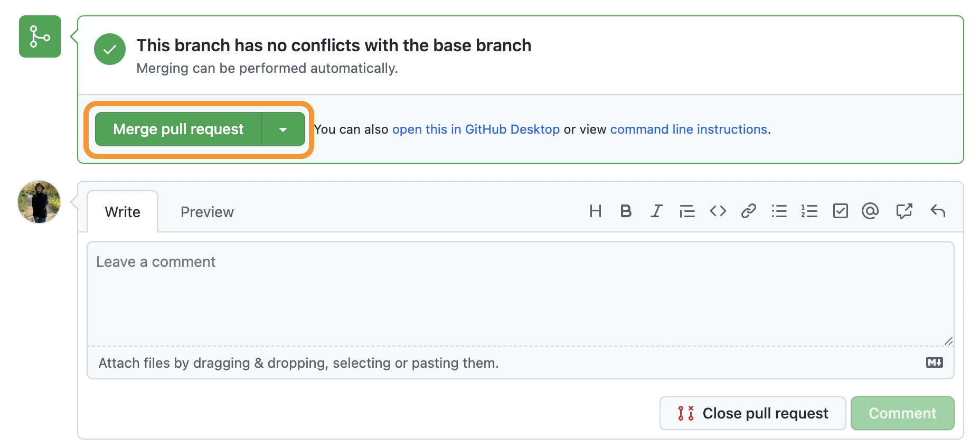Open saved replies arrow icon
The height and width of the screenshot is (447, 980).
tap(938, 211)
